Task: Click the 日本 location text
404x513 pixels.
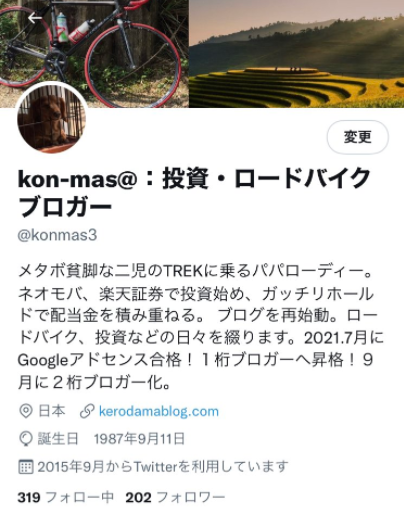Action: point(52,411)
